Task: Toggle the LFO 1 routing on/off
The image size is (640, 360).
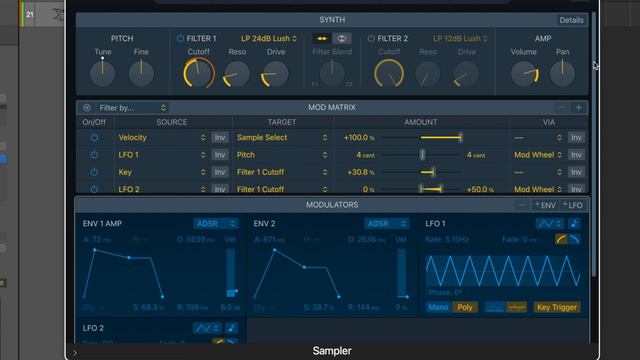Action: coord(94,155)
